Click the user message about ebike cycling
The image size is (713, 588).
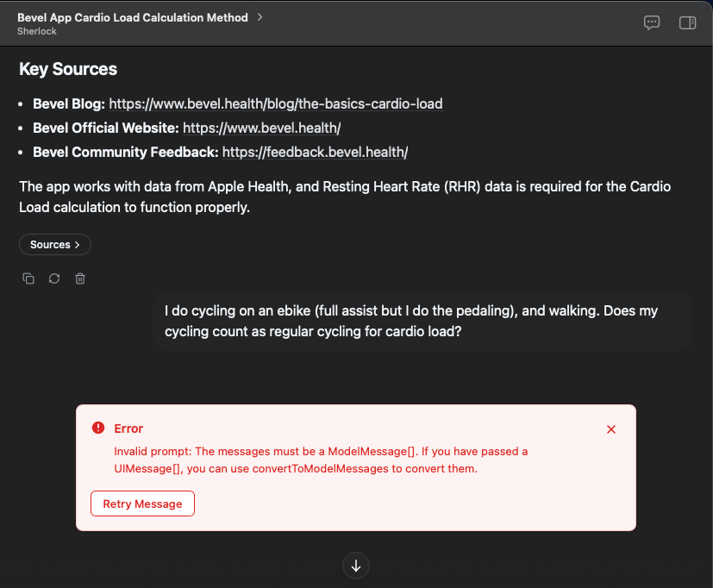pyautogui.click(x=423, y=321)
